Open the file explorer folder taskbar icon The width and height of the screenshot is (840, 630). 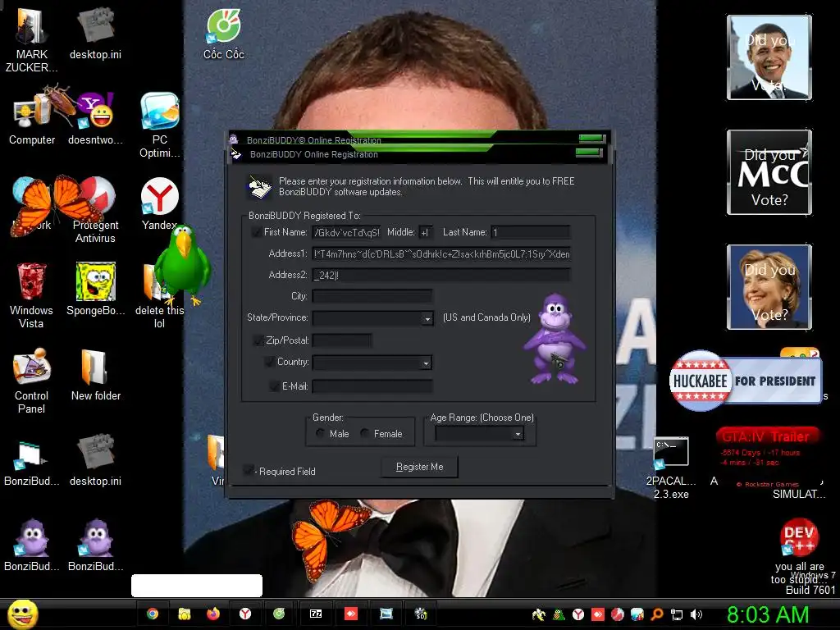click(x=185, y=614)
